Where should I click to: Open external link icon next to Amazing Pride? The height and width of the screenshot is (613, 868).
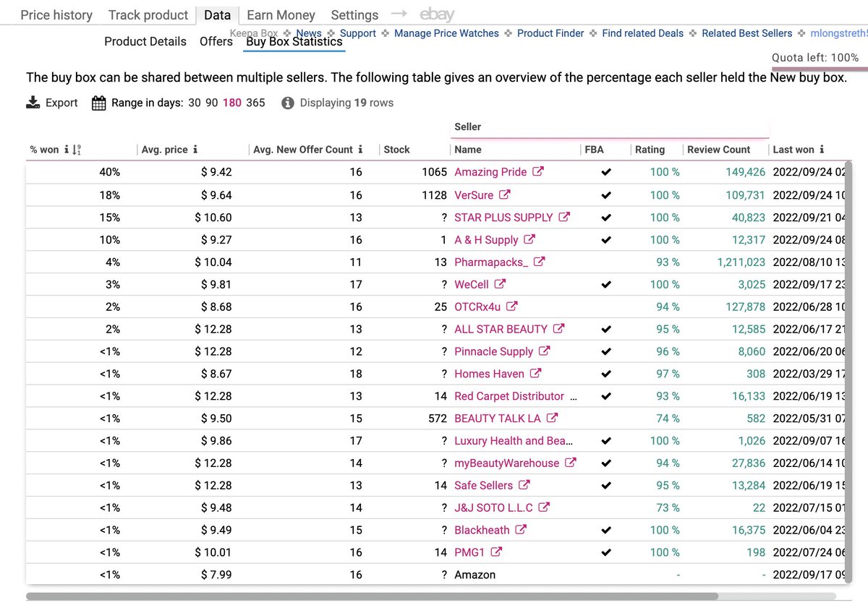538,172
